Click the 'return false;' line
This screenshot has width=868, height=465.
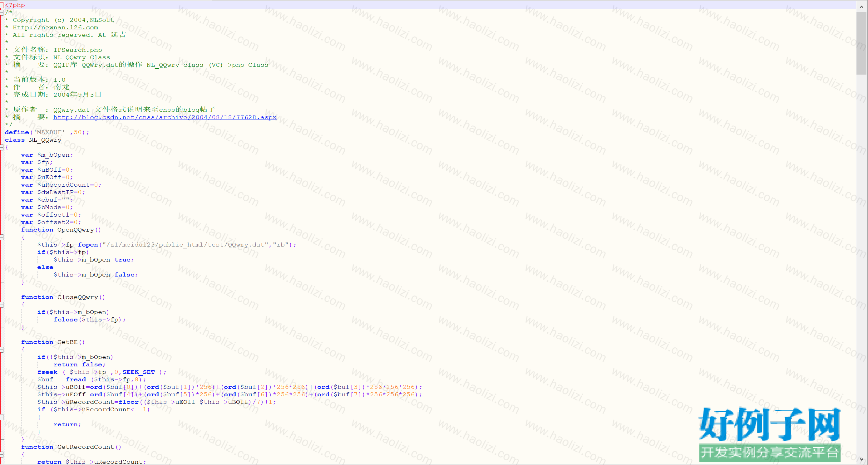[80, 364]
